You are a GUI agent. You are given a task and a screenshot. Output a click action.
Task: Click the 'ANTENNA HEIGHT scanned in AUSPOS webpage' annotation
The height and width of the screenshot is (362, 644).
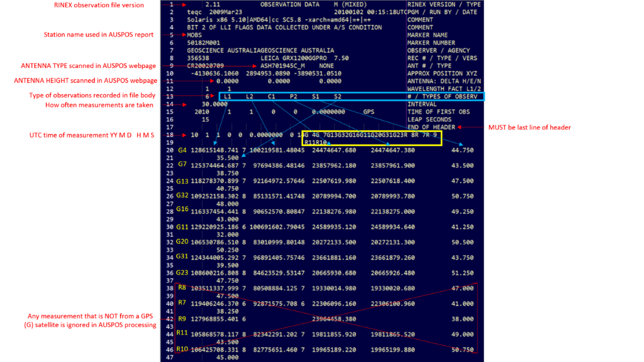pos(86,81)
